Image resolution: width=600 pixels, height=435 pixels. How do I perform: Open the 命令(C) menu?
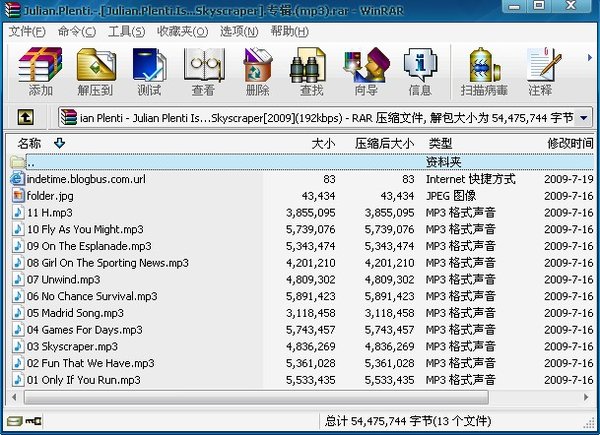[77, 31]
